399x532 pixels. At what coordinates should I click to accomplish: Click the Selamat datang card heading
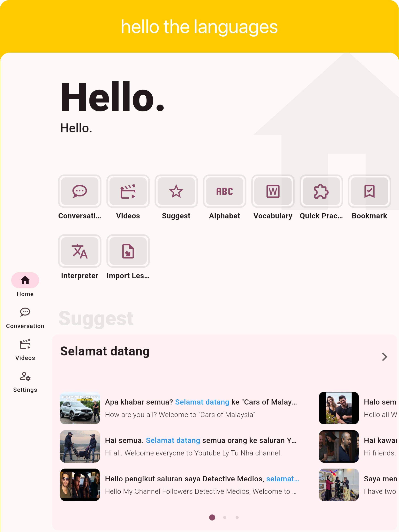pos(105,351)
